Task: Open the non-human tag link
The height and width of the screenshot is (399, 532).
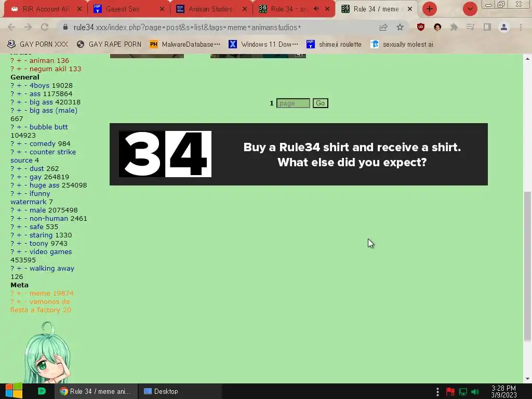Action: tap(49, 219)
